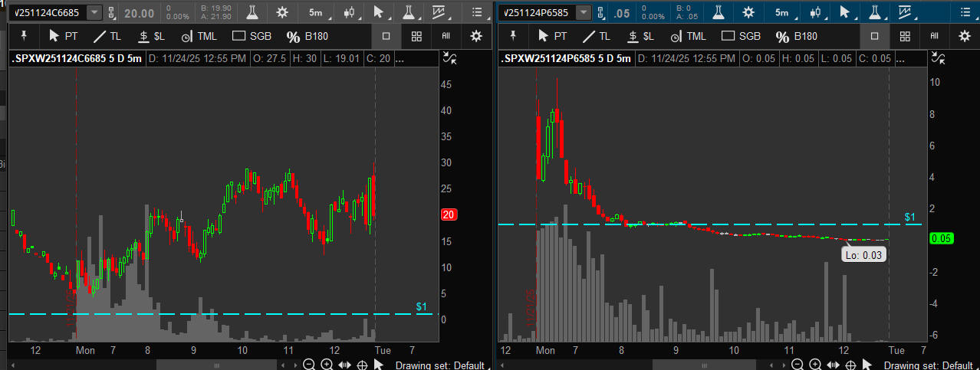Pin the drawing toolbar in left chart
980x370 pixels.
(25, 36)
